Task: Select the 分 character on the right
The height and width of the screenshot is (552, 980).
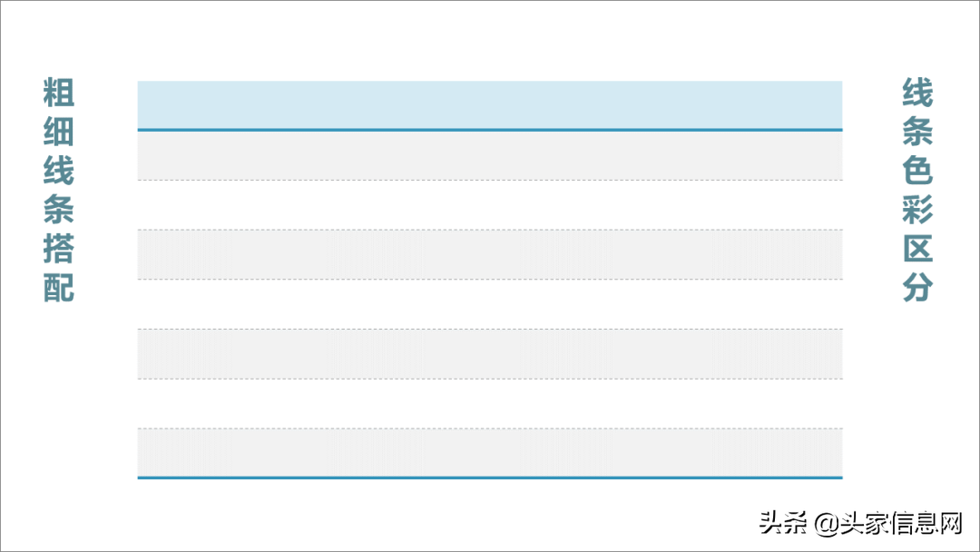Action: (x=917, y=287)
